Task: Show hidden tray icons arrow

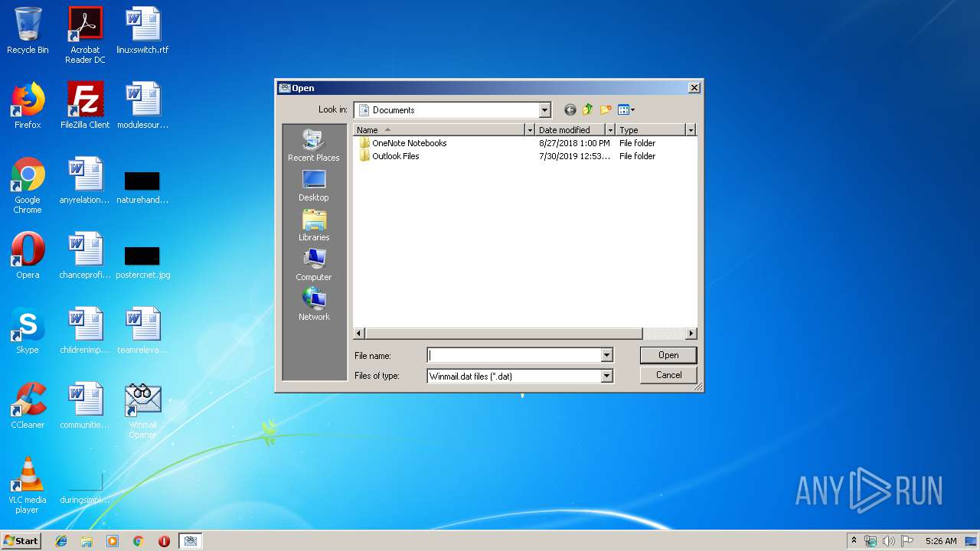Action: click(854, 540)
